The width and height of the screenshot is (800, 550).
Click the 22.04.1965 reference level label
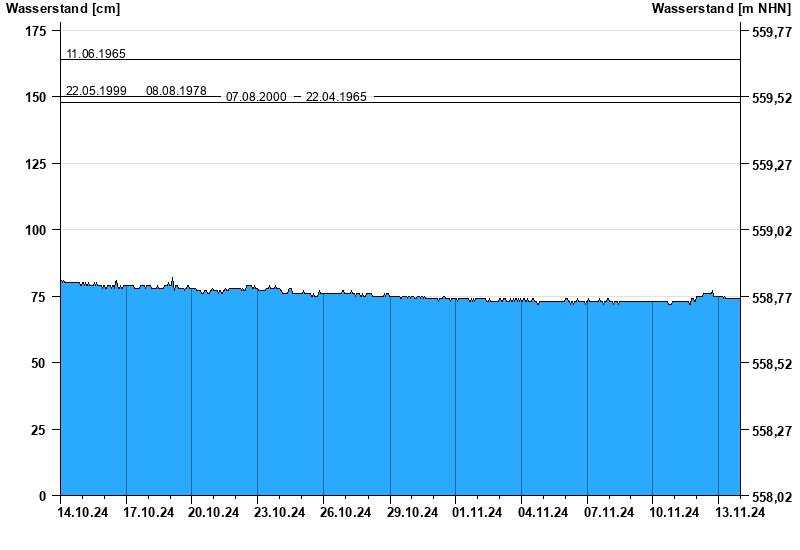(336, 97)
